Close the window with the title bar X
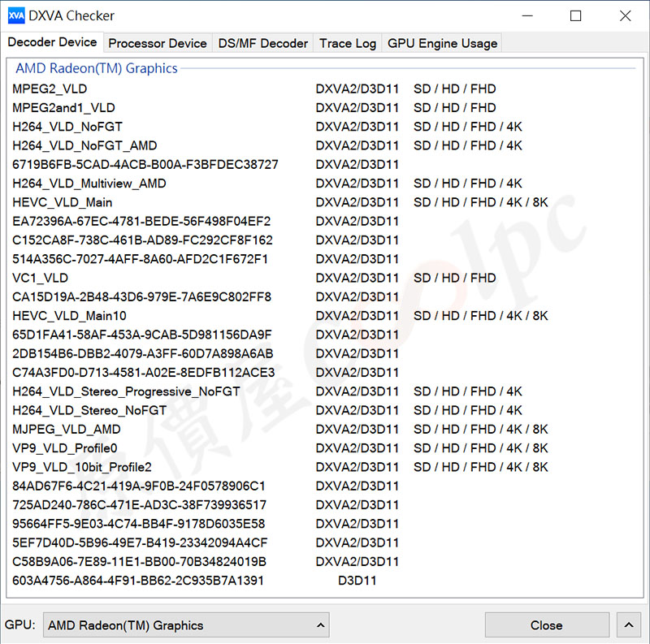This screenshot has width=650, height=644. click(625, 15)
